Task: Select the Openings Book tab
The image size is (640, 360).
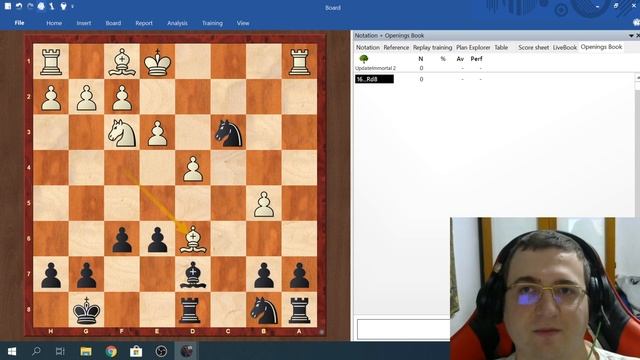Action: point(601,47)
